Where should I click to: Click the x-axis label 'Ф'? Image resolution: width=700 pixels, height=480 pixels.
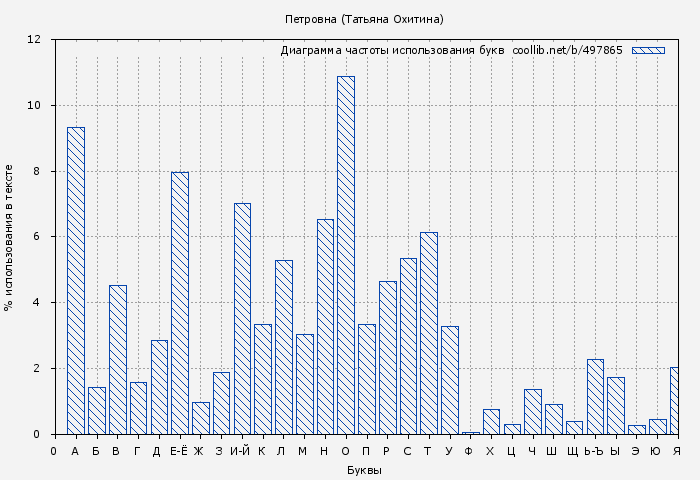point(469,452)
